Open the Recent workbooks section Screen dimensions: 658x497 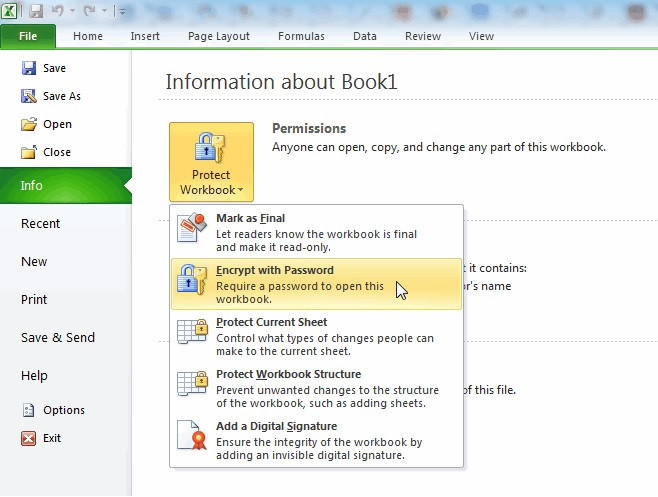(x=41, y=224)
